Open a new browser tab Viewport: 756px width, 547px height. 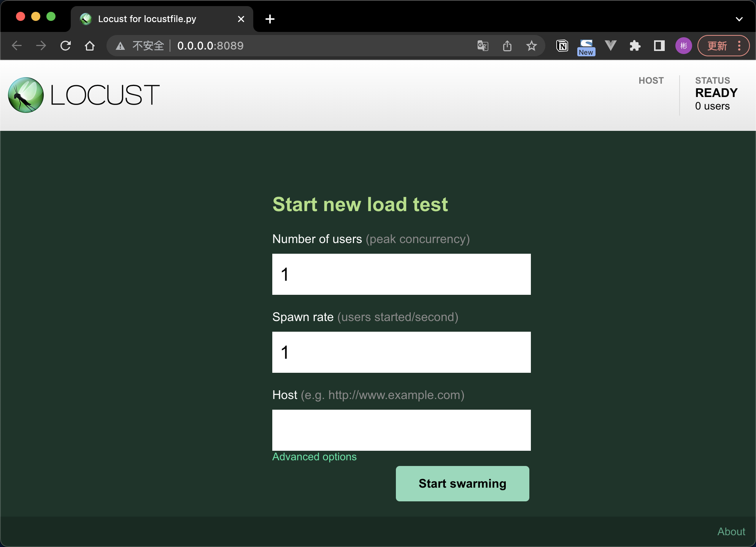[x=270, y=19]
